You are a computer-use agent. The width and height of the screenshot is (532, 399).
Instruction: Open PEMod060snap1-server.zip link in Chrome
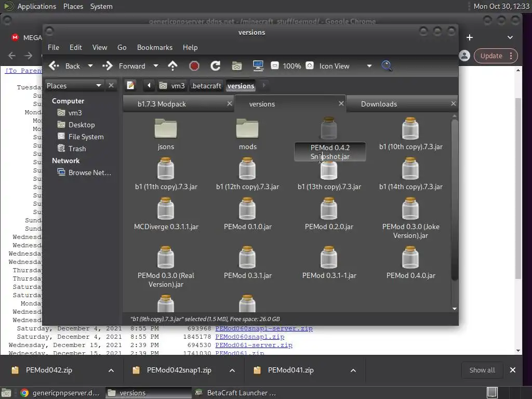tap(264, 328)
